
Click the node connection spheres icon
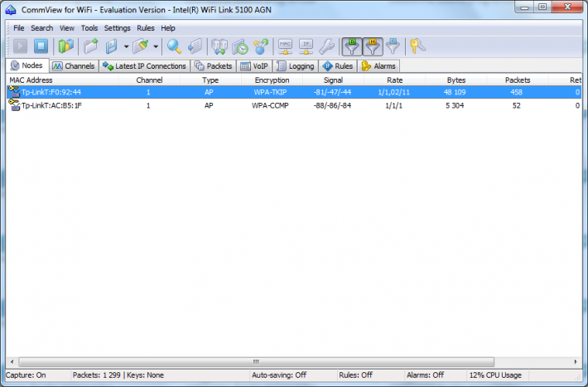261,46
